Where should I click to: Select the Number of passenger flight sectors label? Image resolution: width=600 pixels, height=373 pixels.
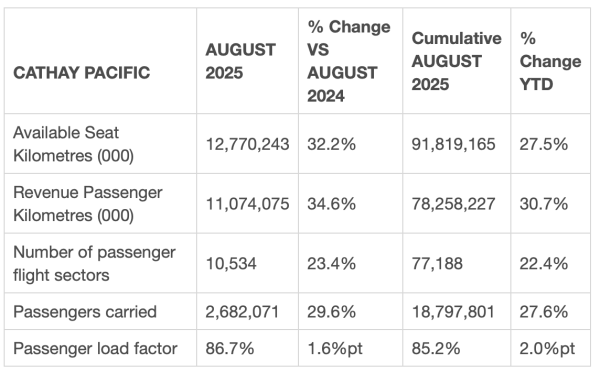(x=95, y=264)
